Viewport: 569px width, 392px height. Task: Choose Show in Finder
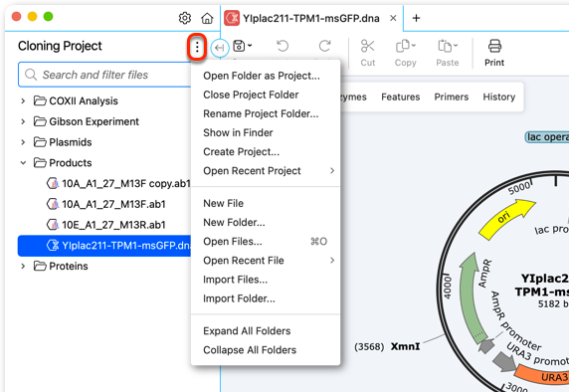tap(238, 132)
